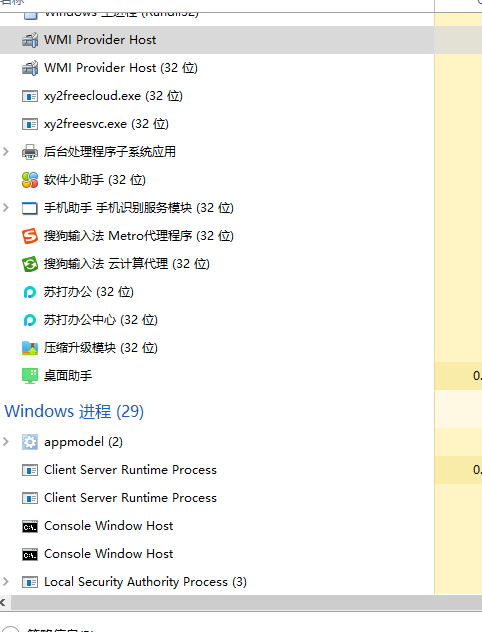The width and height of the screenshot is (482, 632).
Task: Select the printer icon for 后台处理程序子系统应用
Action: click(x=30, y=152)
